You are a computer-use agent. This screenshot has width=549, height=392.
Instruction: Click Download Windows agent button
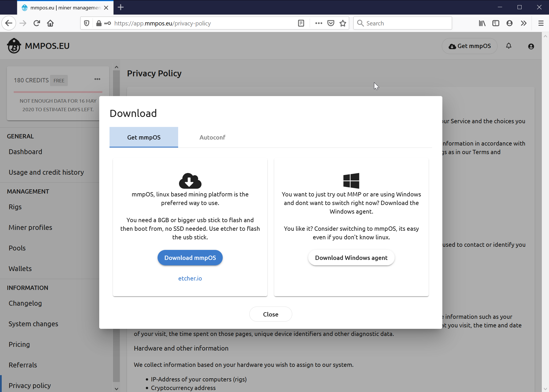[x=351, y=258]
